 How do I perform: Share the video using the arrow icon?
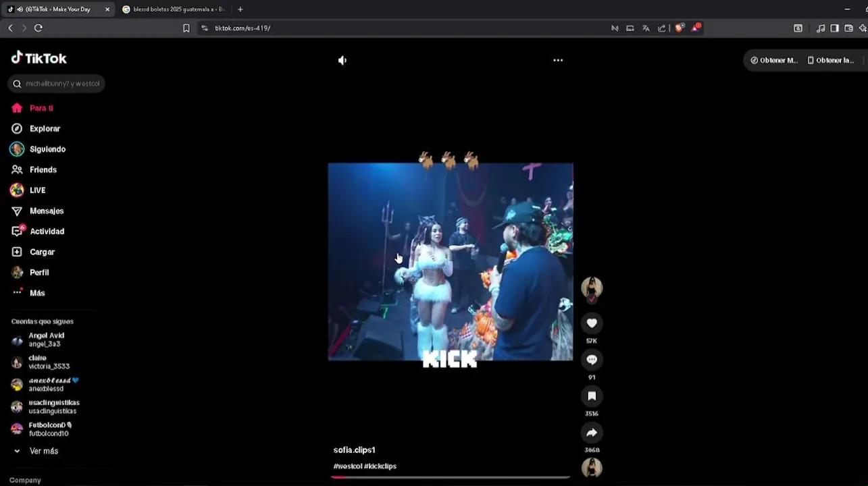coord(592,433)
